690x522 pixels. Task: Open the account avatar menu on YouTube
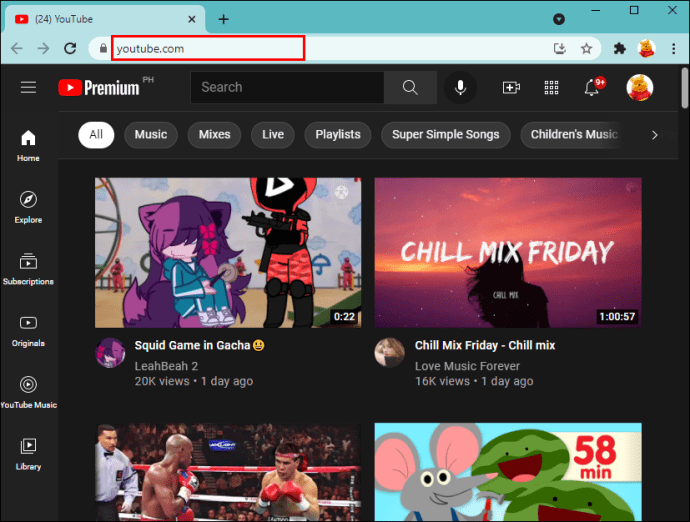(639, 87)
